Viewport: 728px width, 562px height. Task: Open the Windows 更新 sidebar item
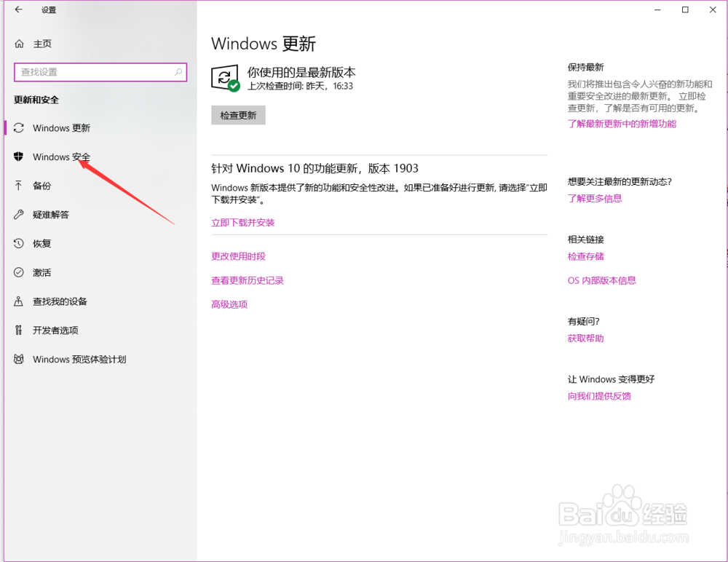tap(100, 127)
